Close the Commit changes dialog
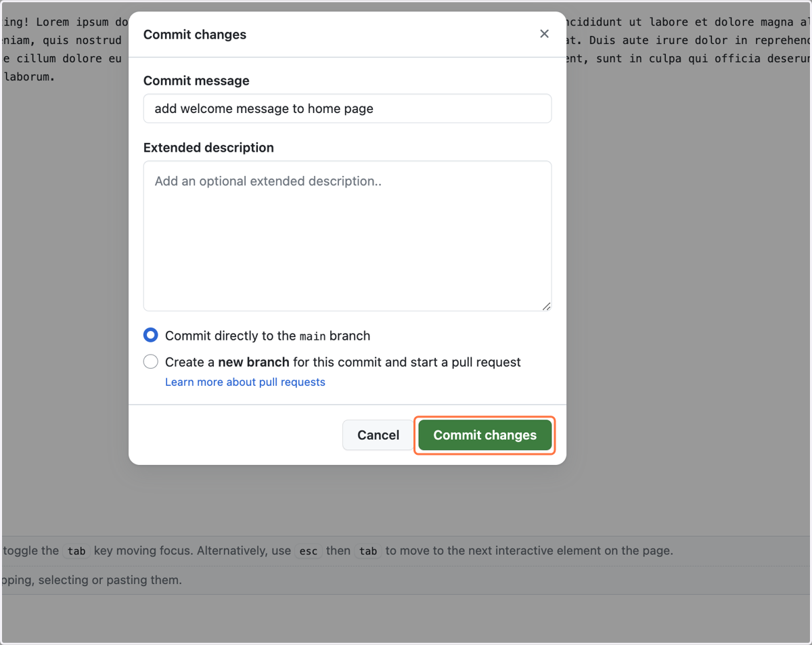This screenshot has height=645, width=812. click(544, 34)
